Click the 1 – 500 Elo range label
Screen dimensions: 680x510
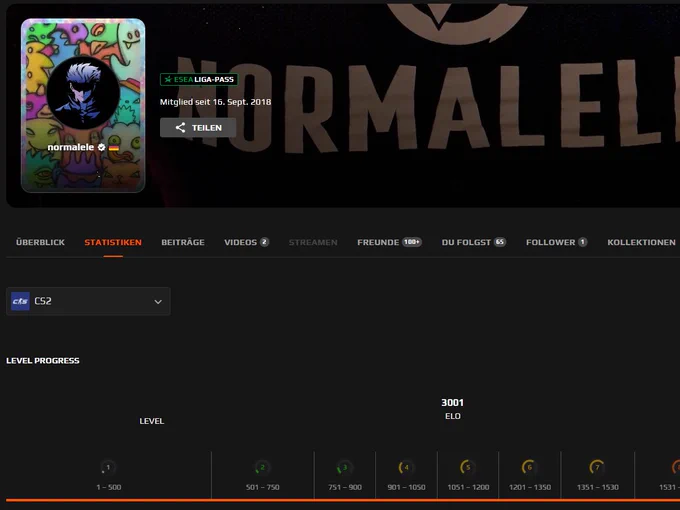coord(108,487)
